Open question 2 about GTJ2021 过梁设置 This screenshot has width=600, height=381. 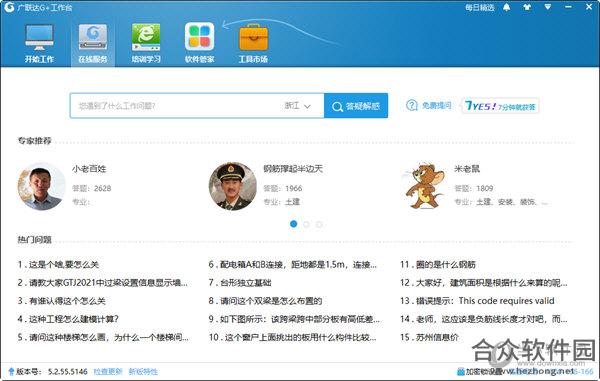pos(103,283)
